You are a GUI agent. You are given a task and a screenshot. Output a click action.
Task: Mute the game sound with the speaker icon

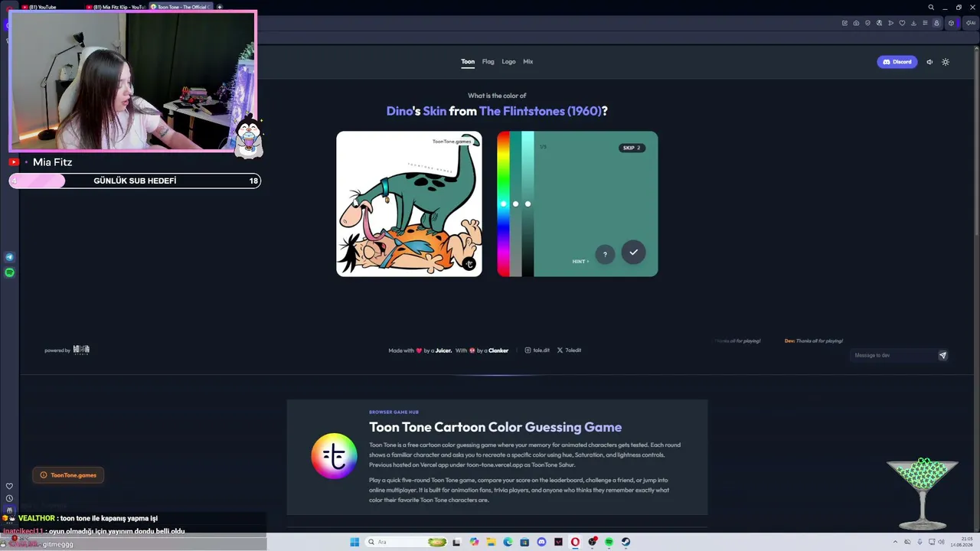point(929,62)
